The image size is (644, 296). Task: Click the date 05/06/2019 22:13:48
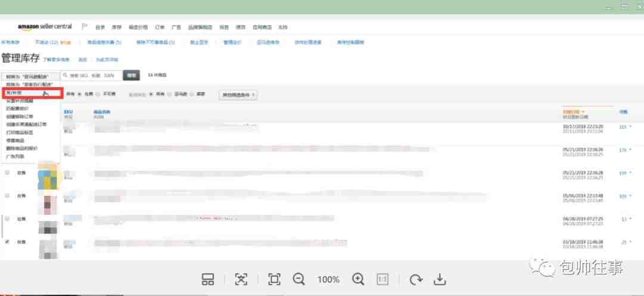(583, 195)
